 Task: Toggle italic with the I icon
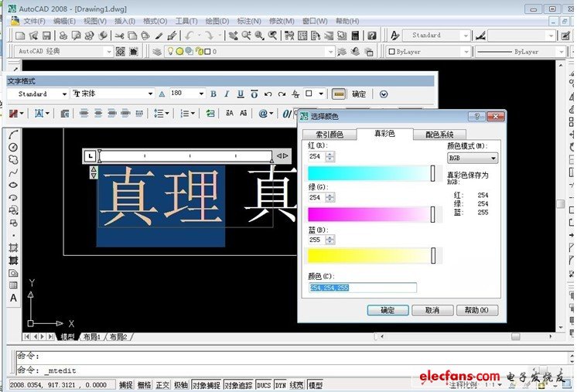pos(227,94)
